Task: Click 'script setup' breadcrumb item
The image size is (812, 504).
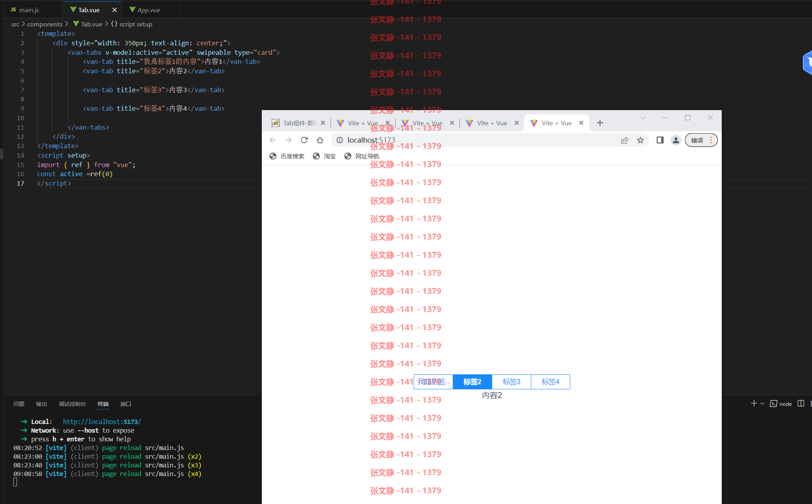Action: (x=136, y=24)
